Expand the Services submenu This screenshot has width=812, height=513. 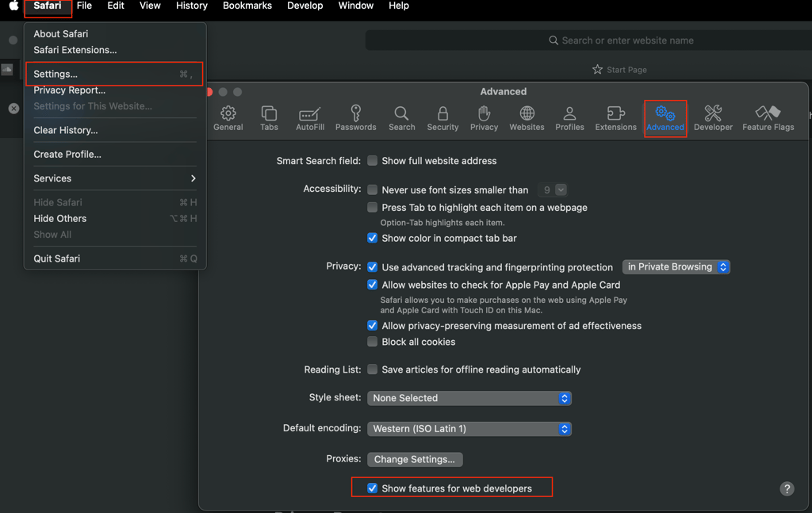tap(115, 178)
